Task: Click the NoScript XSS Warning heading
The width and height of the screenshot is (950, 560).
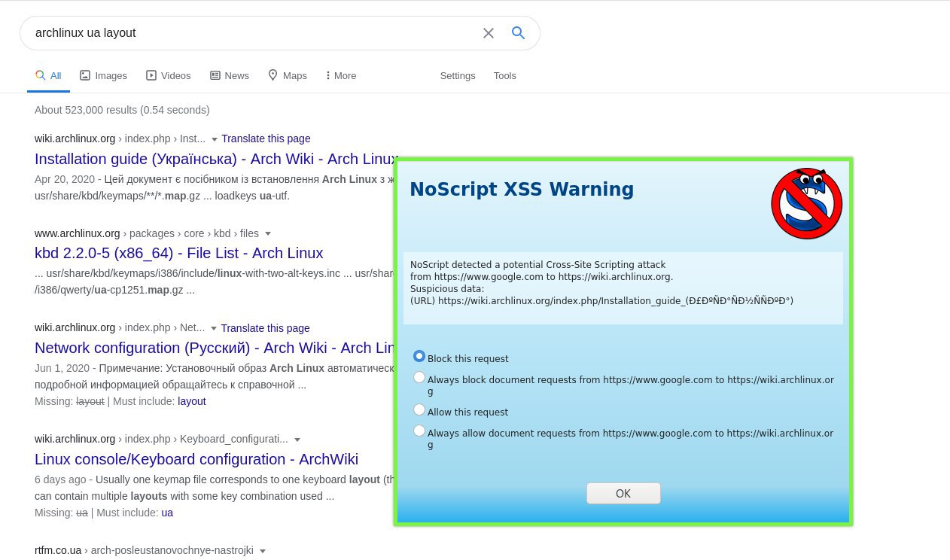Action: [x=522, y=190]
